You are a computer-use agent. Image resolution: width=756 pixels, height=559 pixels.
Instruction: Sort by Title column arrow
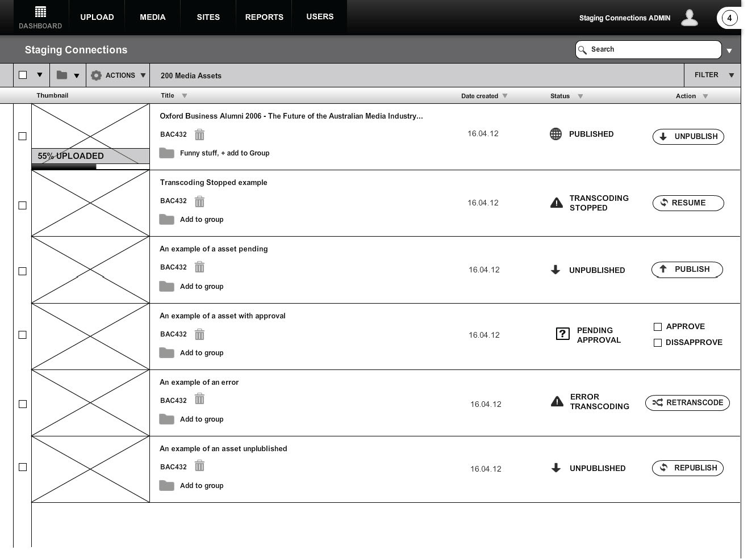coord(185,96)
